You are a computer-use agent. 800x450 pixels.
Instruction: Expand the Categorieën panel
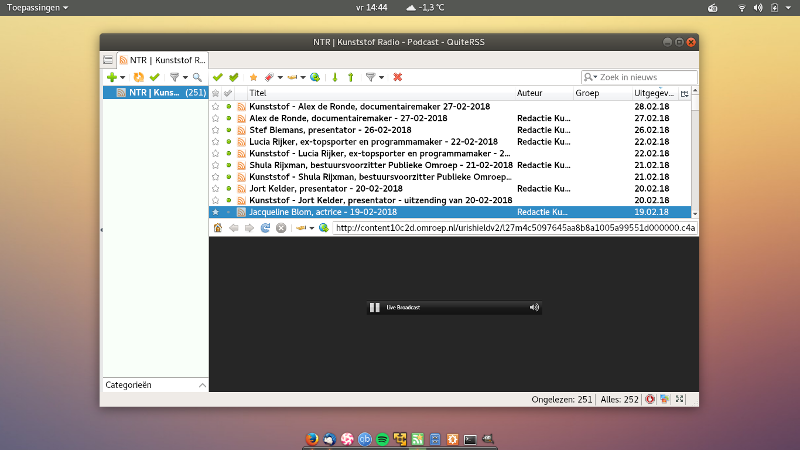202,385
